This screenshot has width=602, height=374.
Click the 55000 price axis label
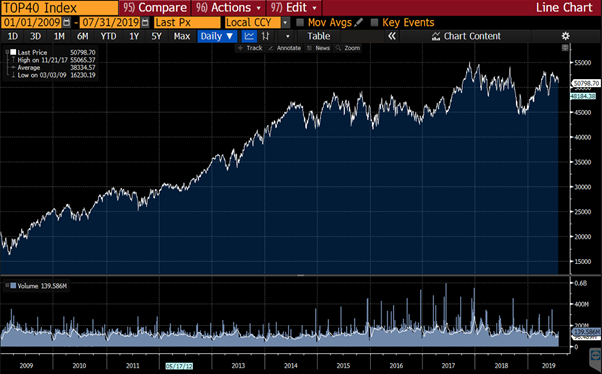tap(582, 63)
